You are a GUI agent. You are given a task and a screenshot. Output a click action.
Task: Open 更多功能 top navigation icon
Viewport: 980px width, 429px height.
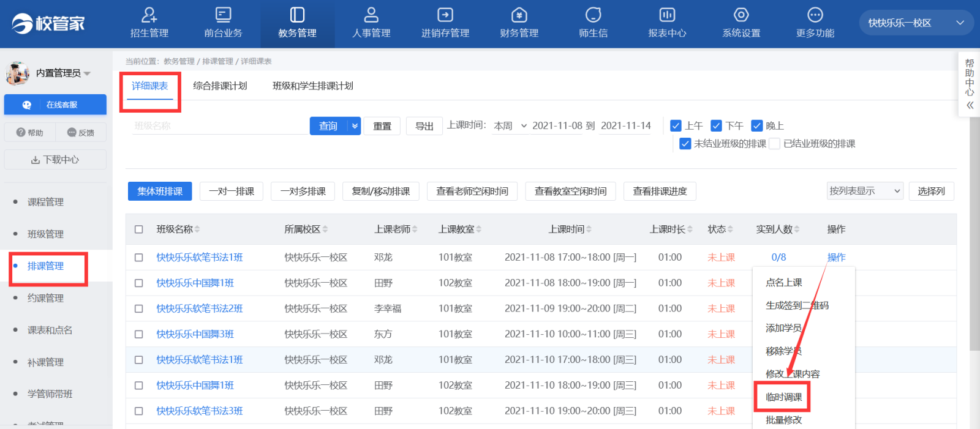point(815,15)
